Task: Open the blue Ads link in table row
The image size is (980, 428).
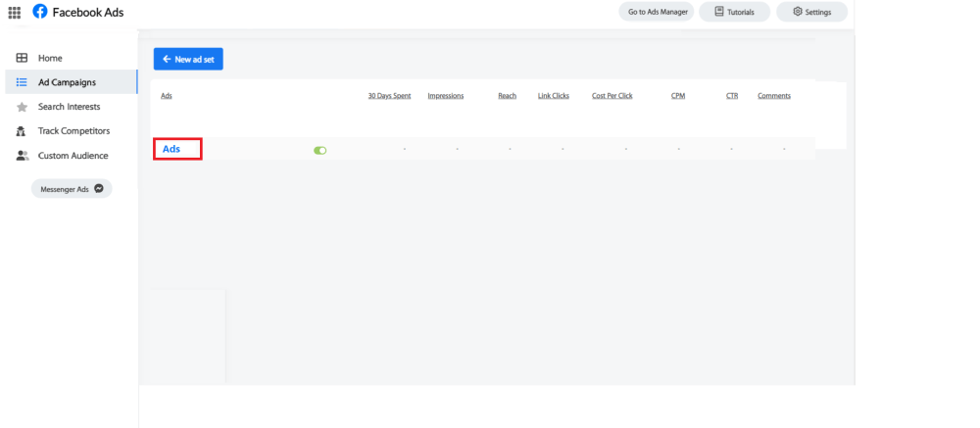Action: point(171,149)
